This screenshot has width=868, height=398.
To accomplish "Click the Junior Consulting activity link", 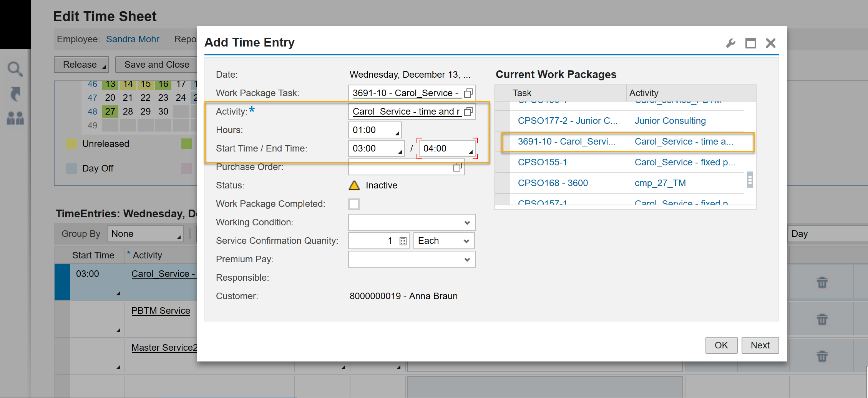I will [670, 121].
